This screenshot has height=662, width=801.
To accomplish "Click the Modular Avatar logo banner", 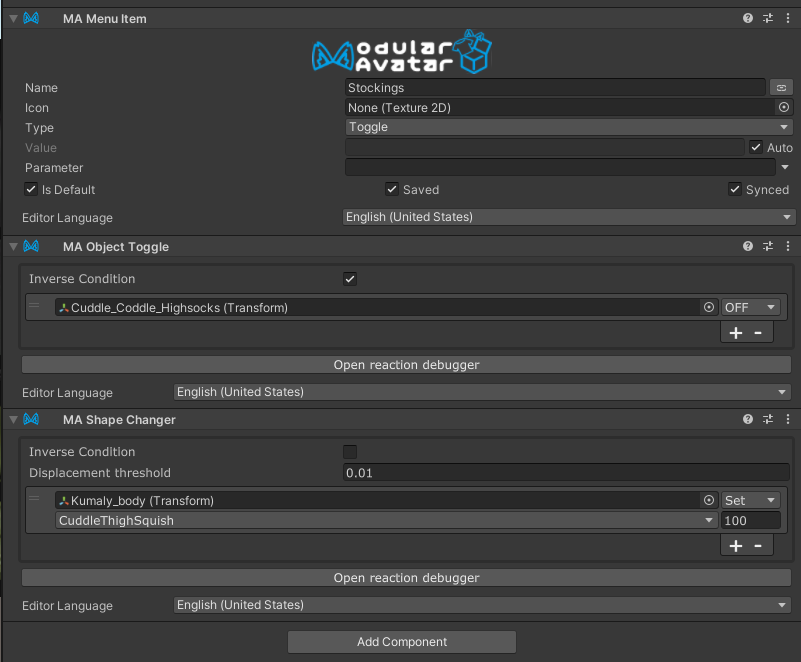I will pyautogui.click(x=402, y=52).
